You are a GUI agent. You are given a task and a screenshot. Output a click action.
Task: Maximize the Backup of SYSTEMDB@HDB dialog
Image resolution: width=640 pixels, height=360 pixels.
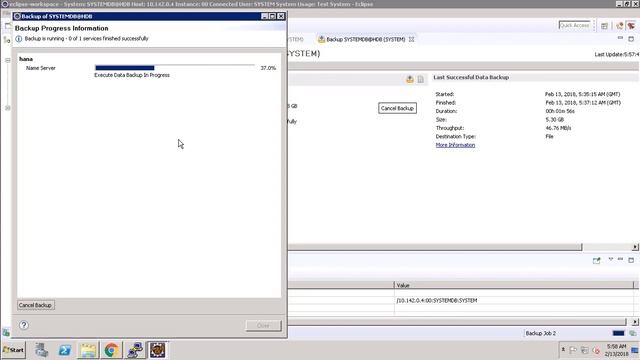click(272, 16)
